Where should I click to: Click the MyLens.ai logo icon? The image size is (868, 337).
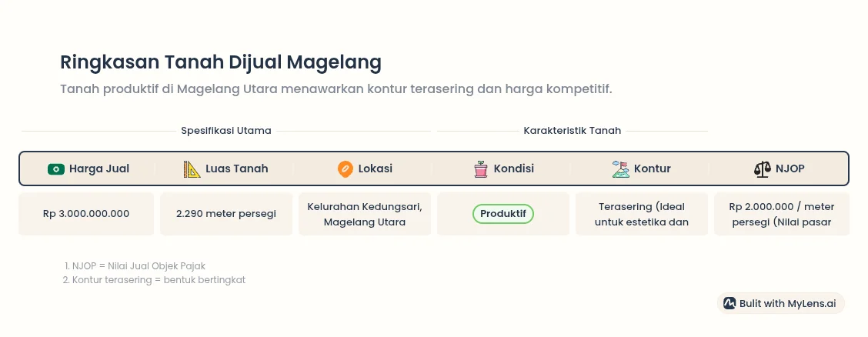pos(729,303)
